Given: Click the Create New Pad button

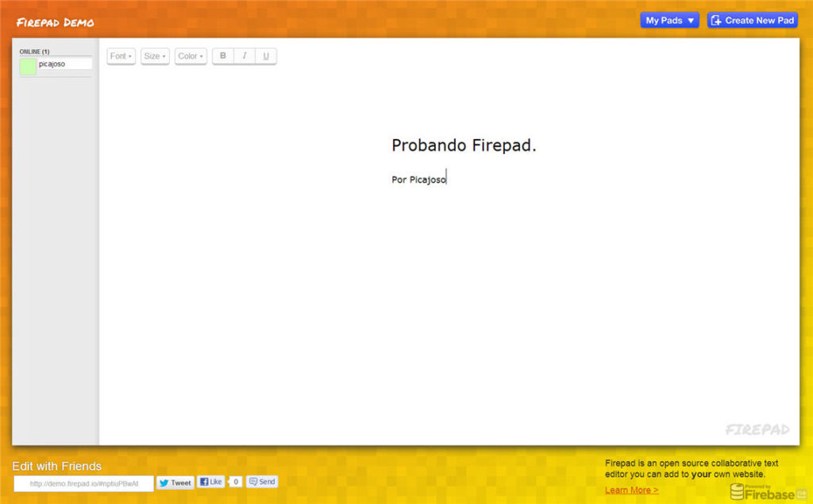Looking at the screenshot, I should click(x=752, y=20).
